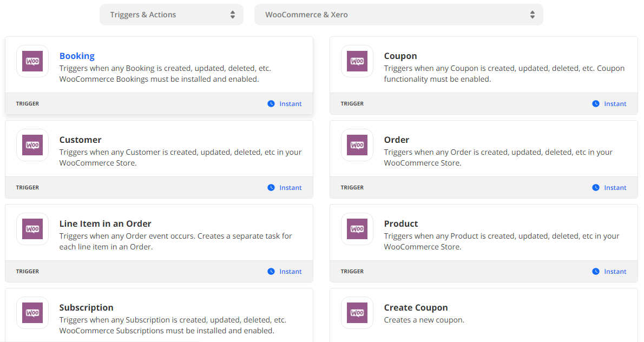
Task: Click the WooCommerce icon beside Order
Action: [x=357, y=145]
